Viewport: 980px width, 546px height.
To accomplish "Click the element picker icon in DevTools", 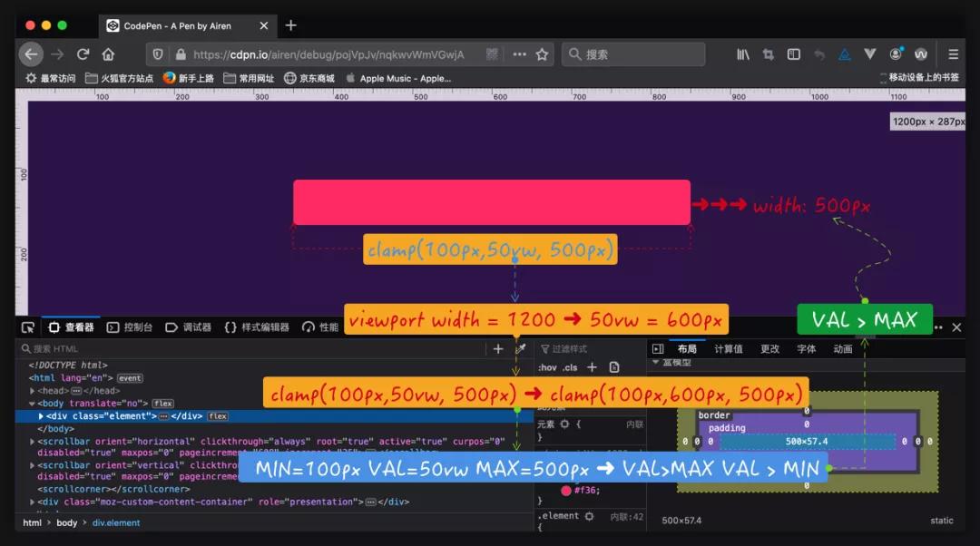I will coord(28,327).
